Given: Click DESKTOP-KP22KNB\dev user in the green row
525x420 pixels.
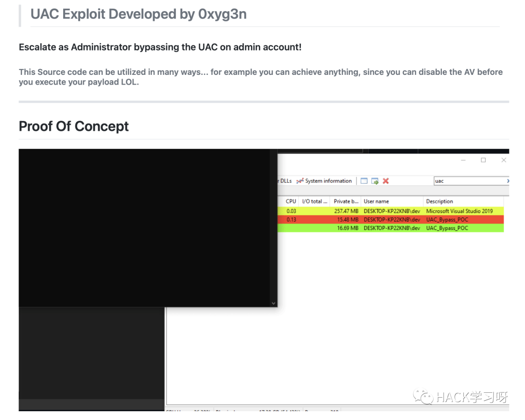Looking at the screenshot, I should (392, 228).
